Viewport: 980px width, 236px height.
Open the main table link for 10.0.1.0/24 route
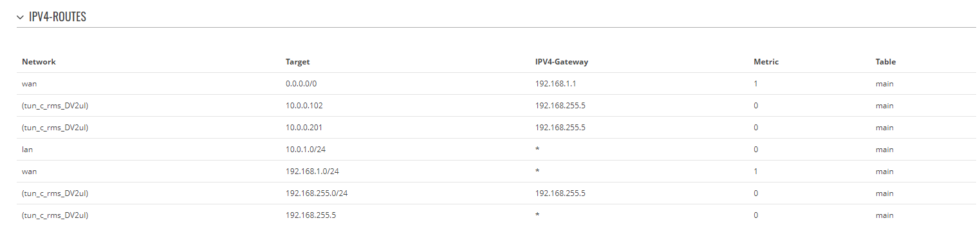click(x=884, y=150)
